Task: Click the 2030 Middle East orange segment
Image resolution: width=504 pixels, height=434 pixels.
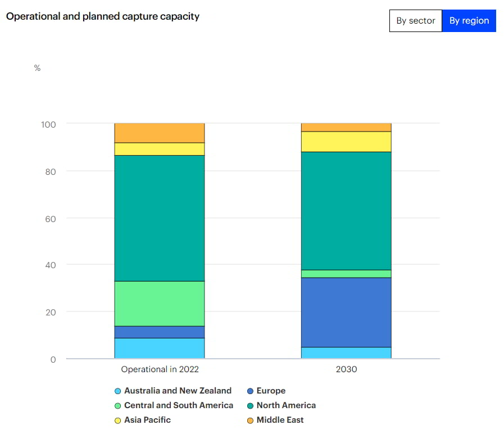Action: [346, 128]
